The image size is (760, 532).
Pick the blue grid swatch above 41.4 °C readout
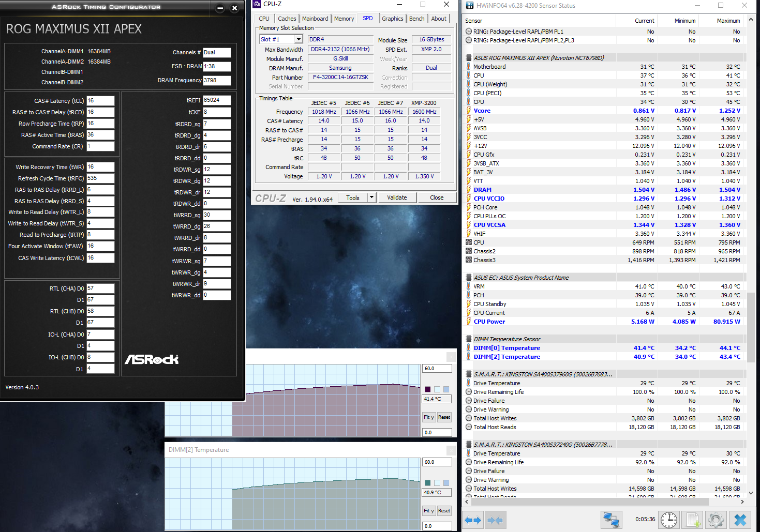[446, 389]
